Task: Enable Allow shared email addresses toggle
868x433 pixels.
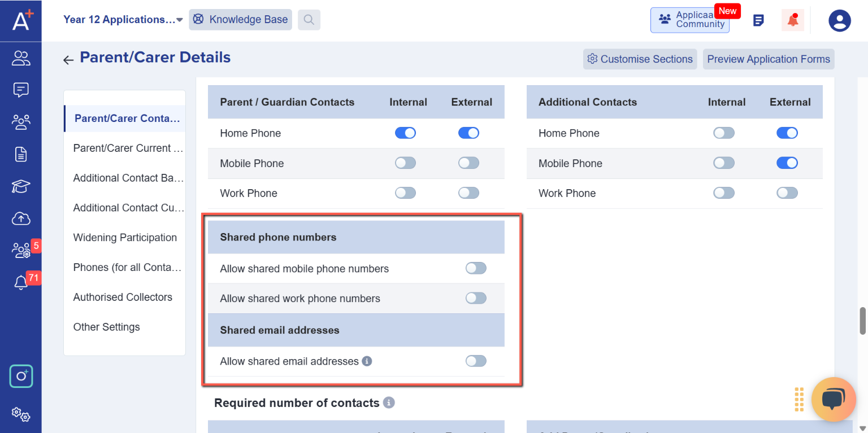Action: pos(476,361)
